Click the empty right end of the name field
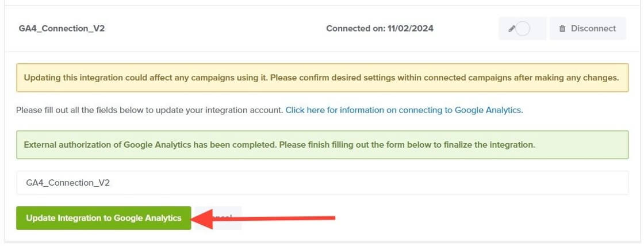The height and width of the screenshot is (246, 644). 546,183
